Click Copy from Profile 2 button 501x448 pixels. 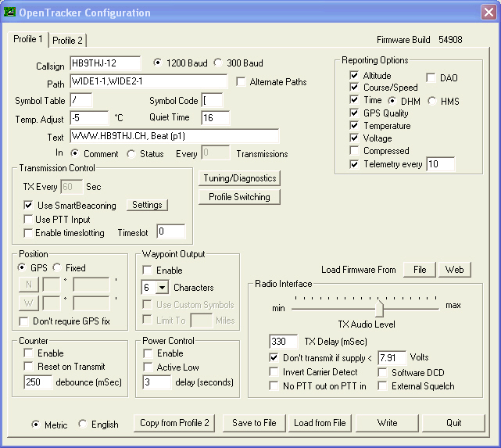pyautogui.click(x=174, y=423)
